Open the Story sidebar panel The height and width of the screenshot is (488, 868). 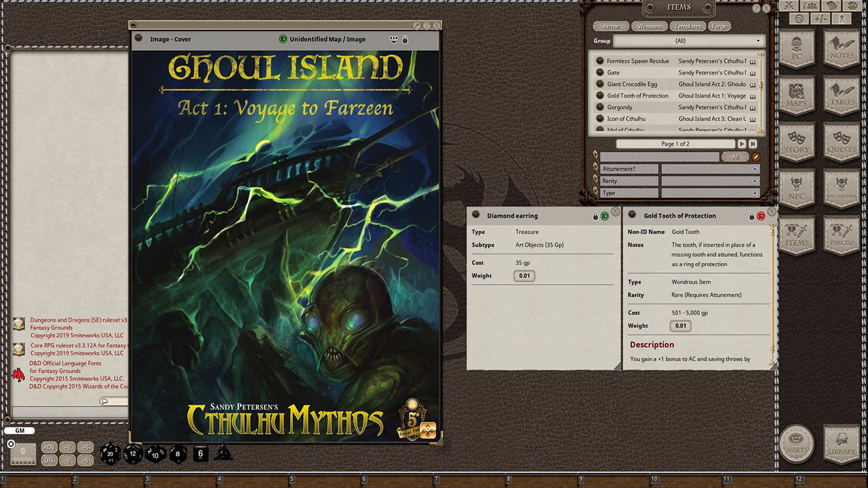[797, 142]
